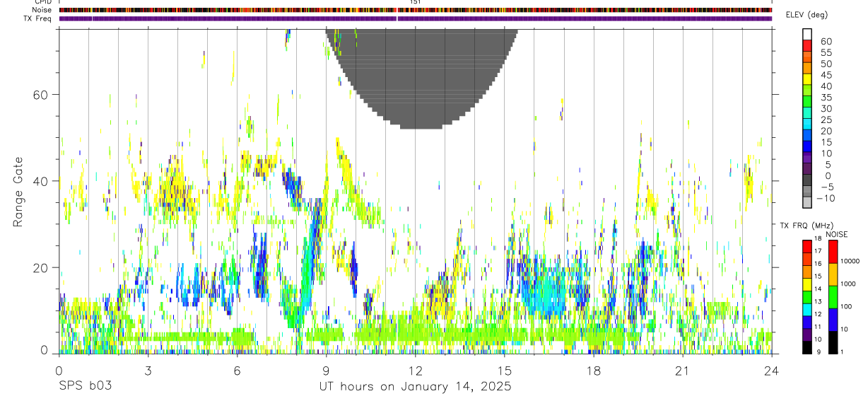Select the green NOISE swatch between 100 and 1000
The height and width of the screenshot is (401, 868).
(833, 296)
